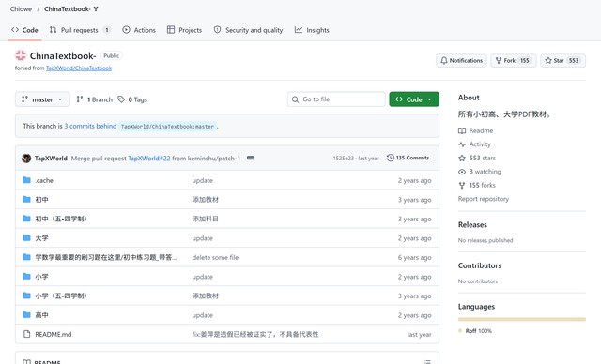Click the 初中 folder icon
This screenshot has height=364, width=601.
tap(26, 199)
